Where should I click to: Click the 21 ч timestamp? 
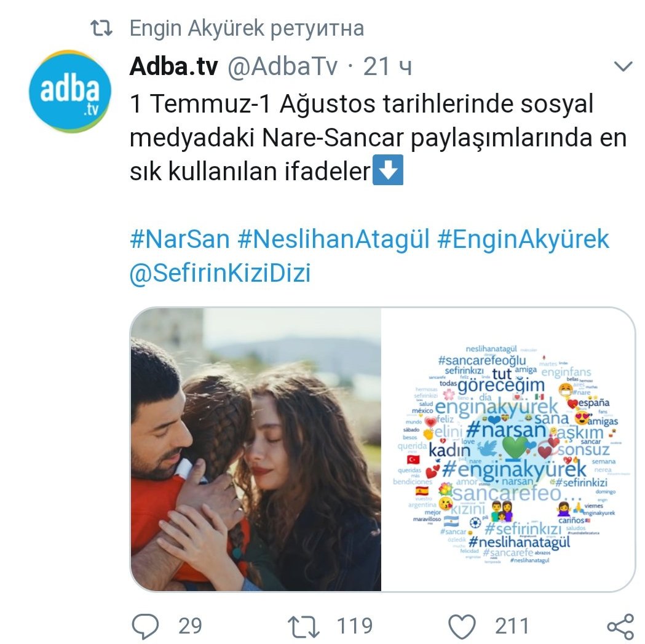(387, 66)
